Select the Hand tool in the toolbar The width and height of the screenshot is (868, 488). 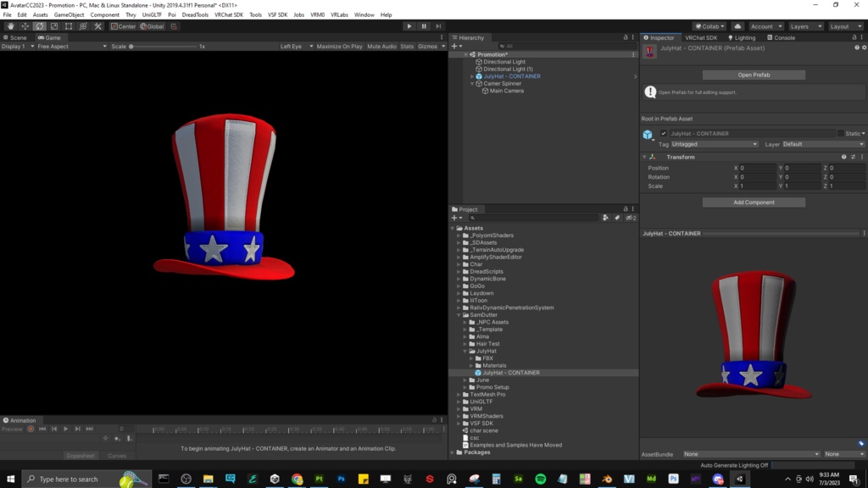[9, 26]
